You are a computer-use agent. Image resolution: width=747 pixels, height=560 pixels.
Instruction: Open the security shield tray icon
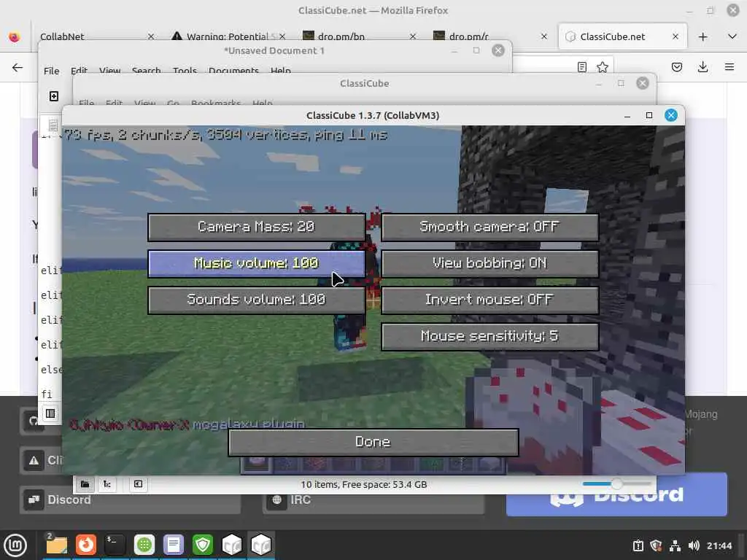656,545
